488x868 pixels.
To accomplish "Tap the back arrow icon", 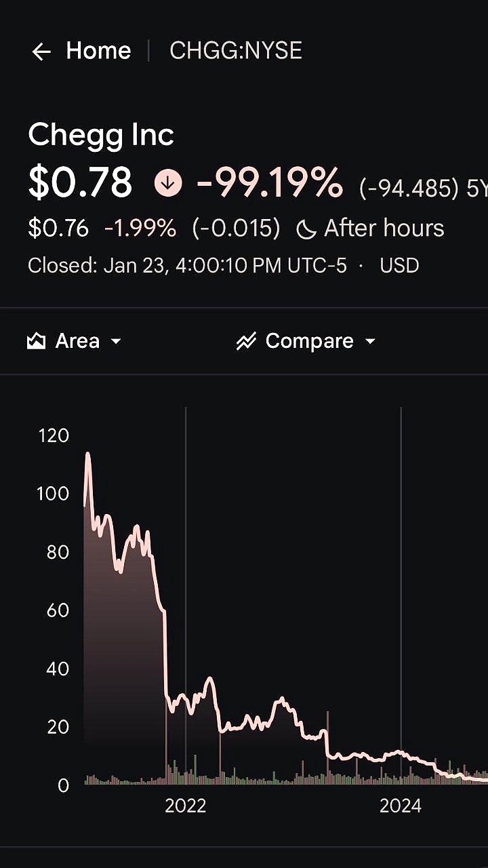I will 41,52.
